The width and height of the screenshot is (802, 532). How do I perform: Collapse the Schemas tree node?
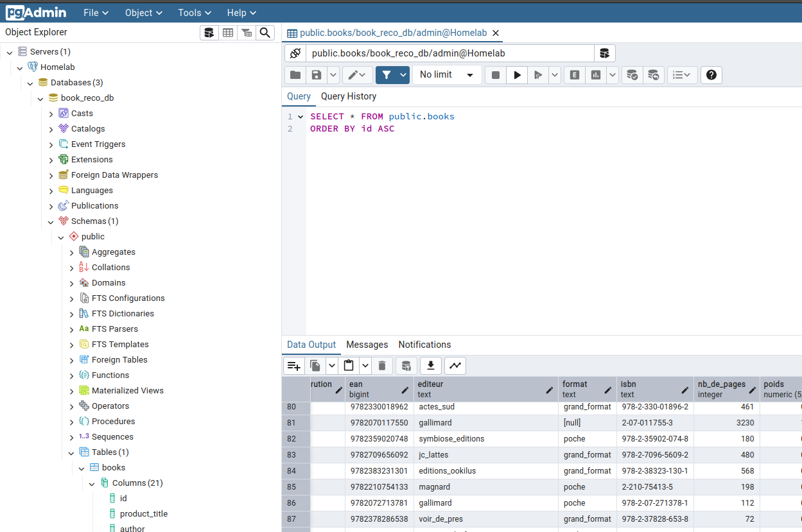point(51,221)
